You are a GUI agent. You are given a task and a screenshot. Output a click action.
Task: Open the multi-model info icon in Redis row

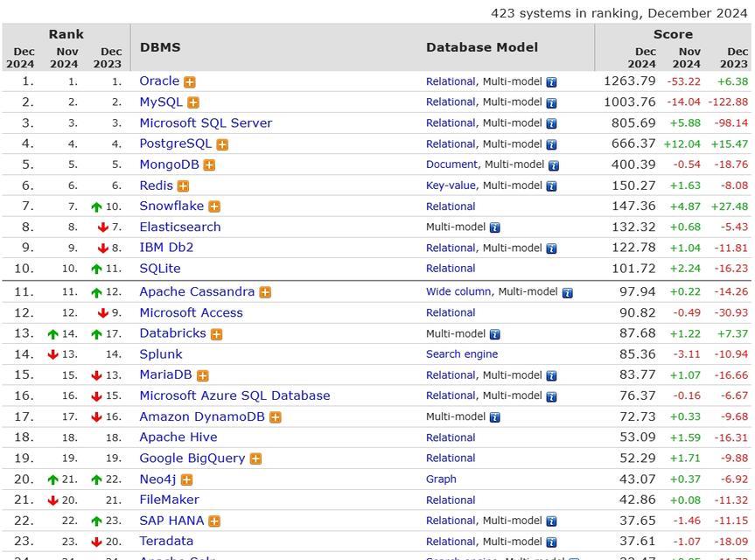(552, 186)
